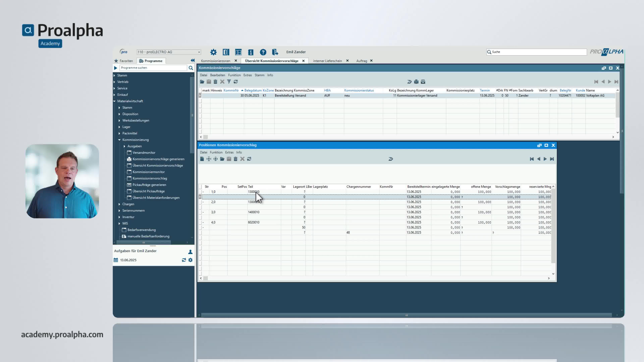This screenshot has height=362, width=644.
Task: Refresh the tasks for Emil Zander
Action: point(184,260)
